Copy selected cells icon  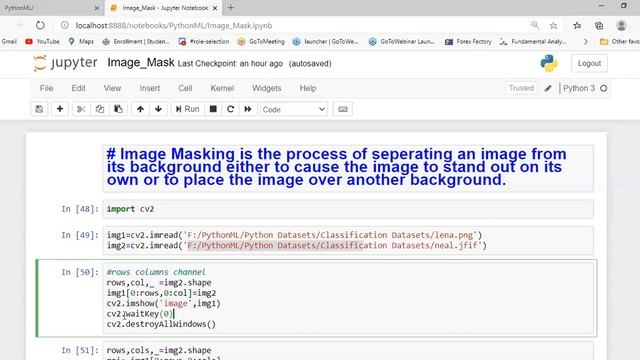coord(100,109)
